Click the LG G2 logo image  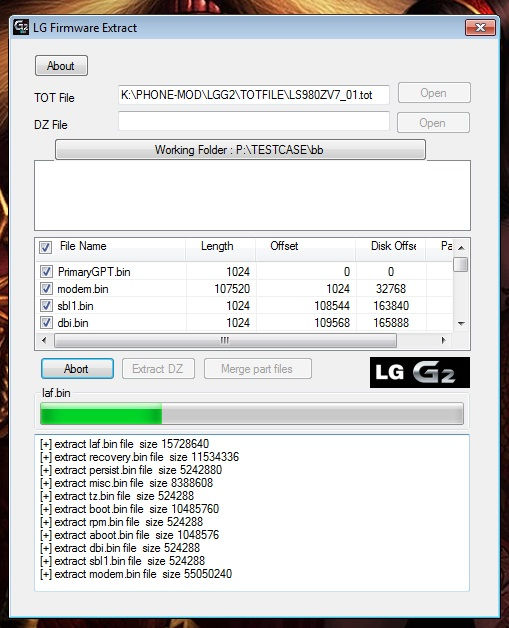(x=420, y=372)
